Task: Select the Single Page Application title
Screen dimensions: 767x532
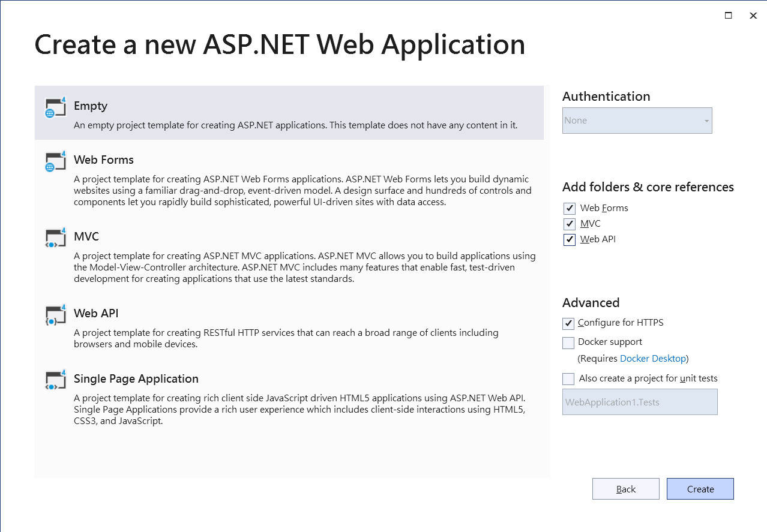Action: [x=136, y=378]
